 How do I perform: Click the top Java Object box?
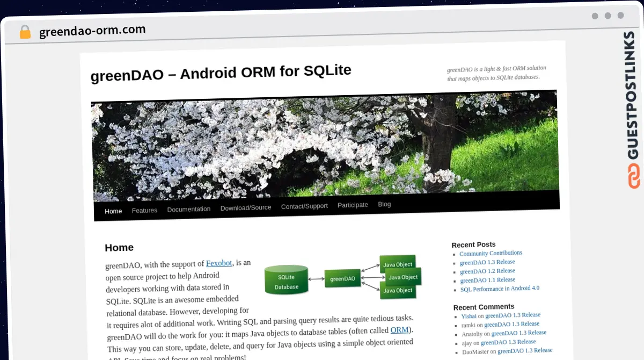(397, 264)
